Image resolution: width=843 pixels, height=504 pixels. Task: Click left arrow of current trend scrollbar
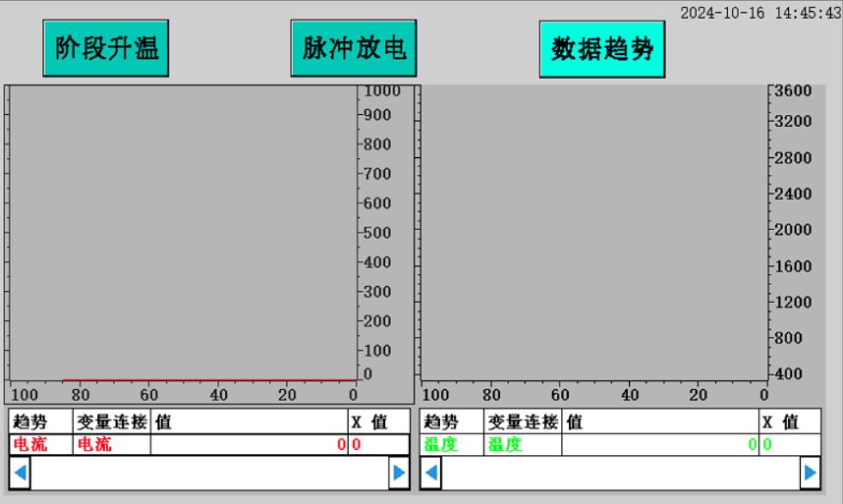(20, 473)
